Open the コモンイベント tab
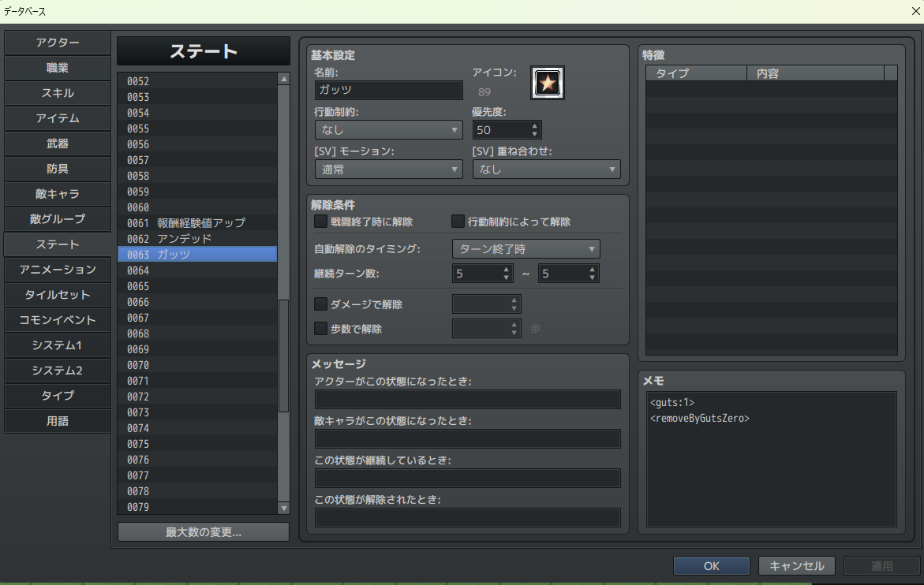 [57, 320]
